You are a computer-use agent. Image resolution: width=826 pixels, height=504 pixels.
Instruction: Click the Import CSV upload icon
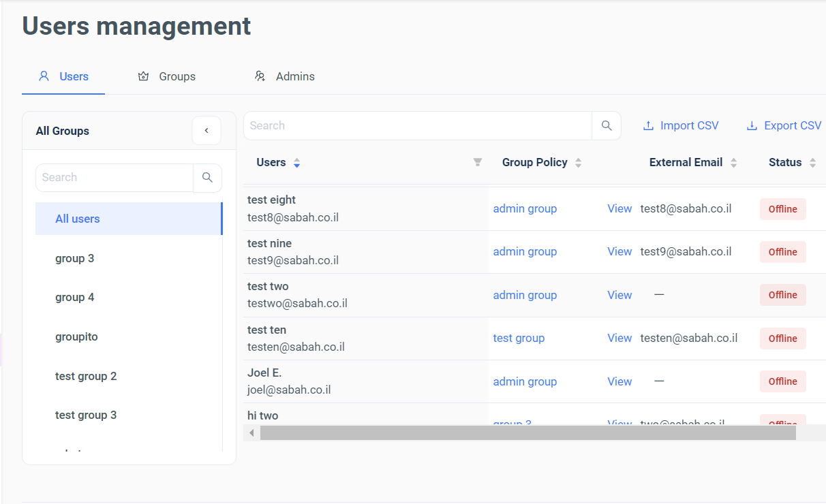tap(649, 126)
